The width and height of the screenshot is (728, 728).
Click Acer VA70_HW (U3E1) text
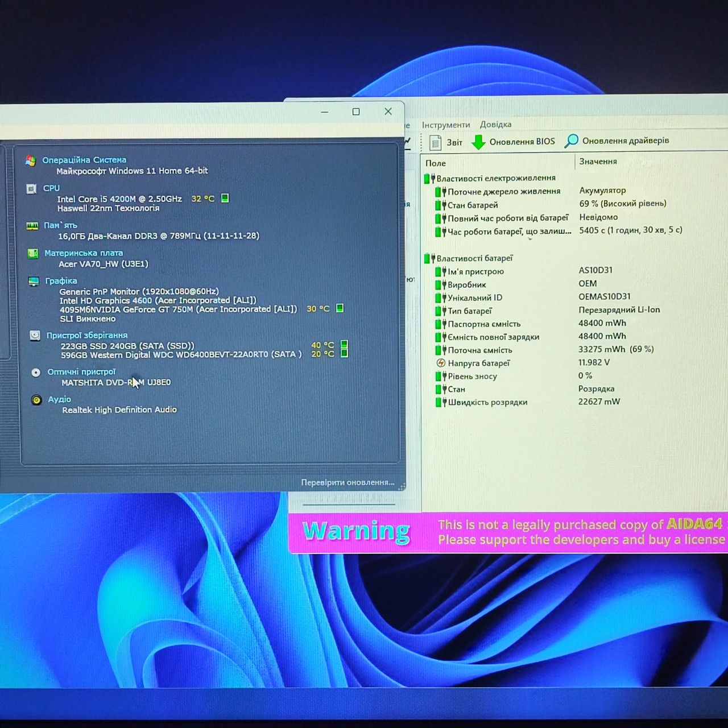(x=104, y=264)
